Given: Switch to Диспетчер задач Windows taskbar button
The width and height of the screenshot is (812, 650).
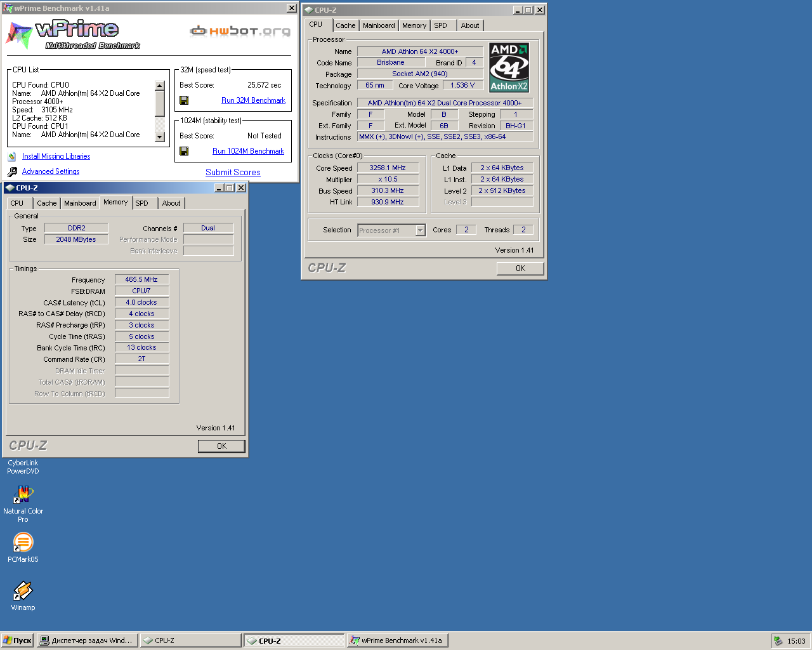Looking at the screenshot, I should (x=86, y=640).
